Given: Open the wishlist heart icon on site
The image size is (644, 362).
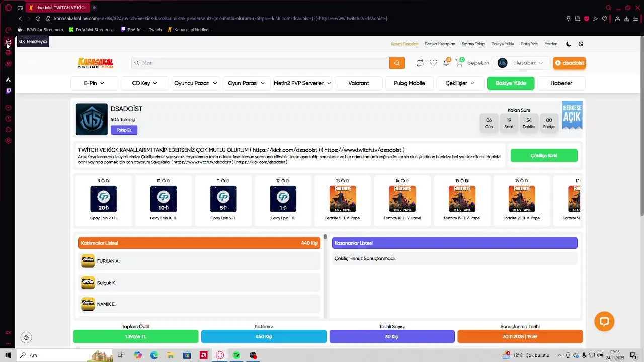Looking at the screenshot, I should click(433, 63).
